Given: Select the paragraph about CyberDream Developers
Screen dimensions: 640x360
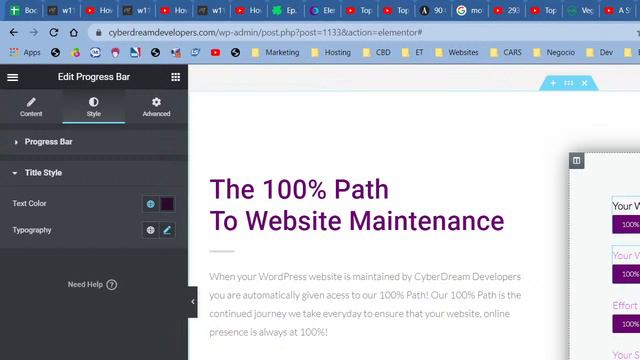Looking at the screenshot, I should pyautogui.click(x=365, y=304).
